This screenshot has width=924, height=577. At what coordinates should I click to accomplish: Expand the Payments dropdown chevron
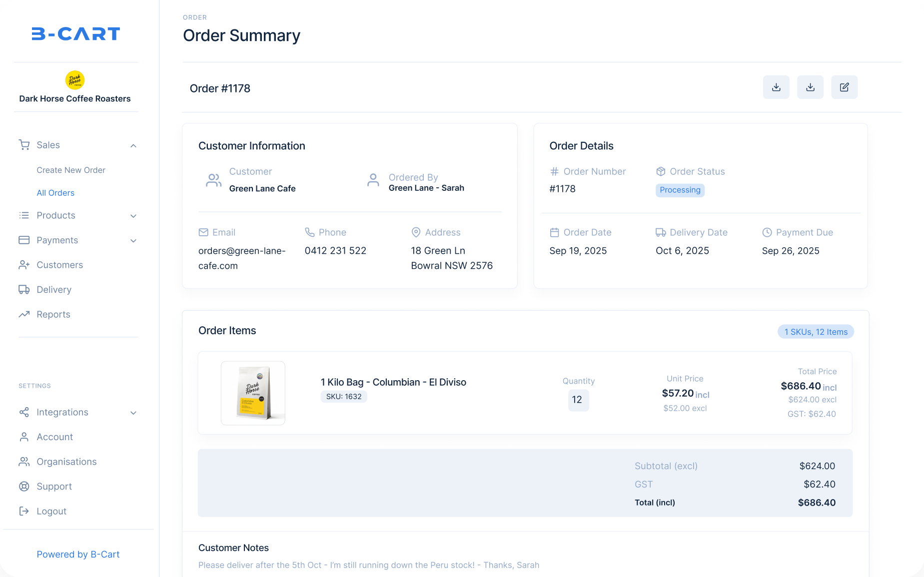tap(133, 241)
